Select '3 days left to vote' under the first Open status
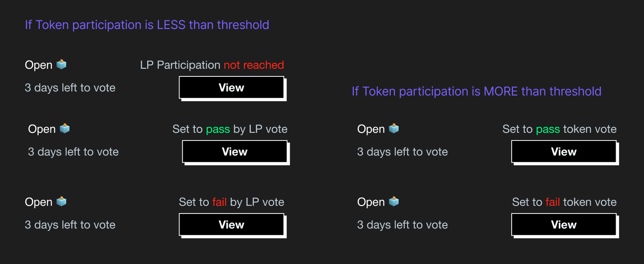Image resolution: width=644 pixels, height=264 pixels. point(70,87)
